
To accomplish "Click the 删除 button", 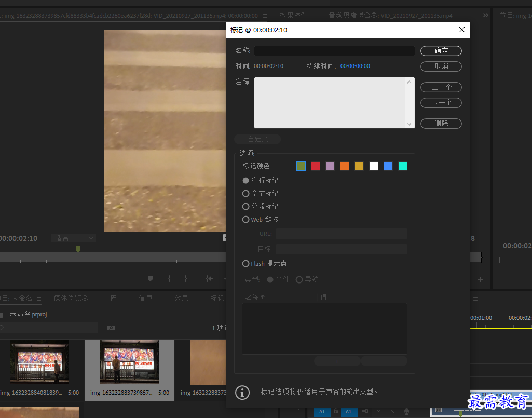I will point(441,124).
